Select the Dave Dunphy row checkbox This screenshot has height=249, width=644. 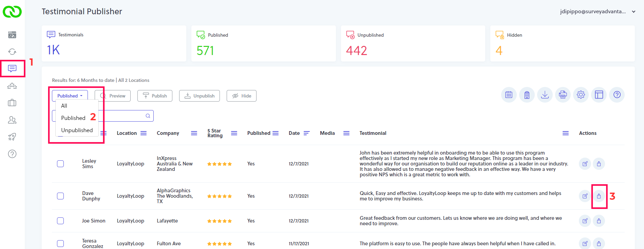60,196
